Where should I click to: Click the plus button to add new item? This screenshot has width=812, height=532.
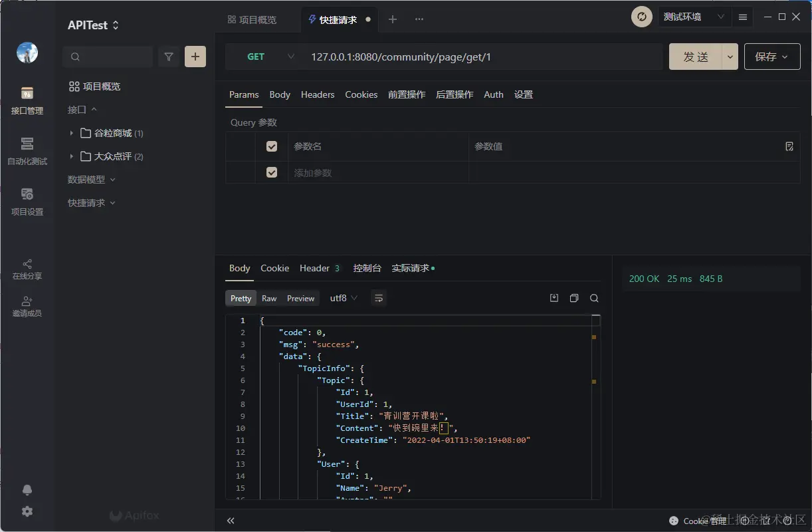[x=195, y=57]
